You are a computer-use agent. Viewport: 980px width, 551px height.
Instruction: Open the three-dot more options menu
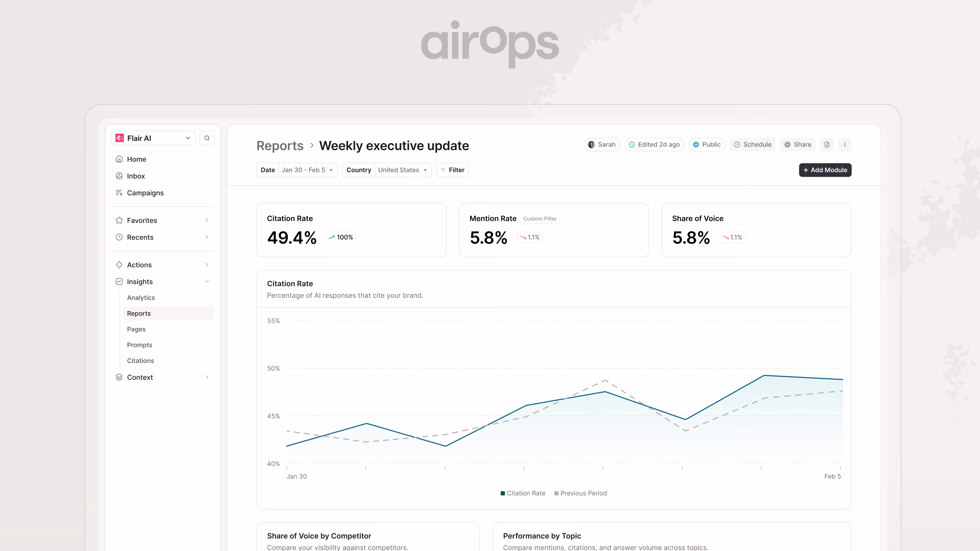pyautogui.click(x=844, y=144)
